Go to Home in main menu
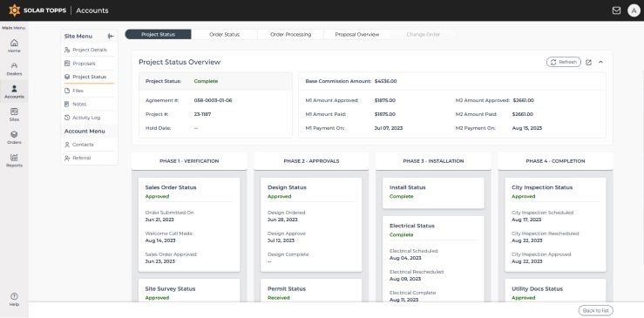The width and height of the screenshot is (644, 318). pos(14,45)
